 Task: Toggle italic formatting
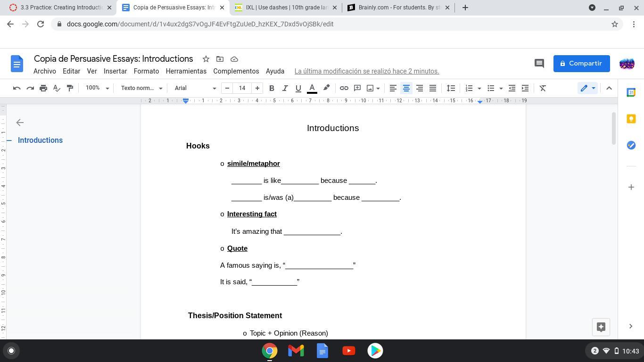tap(285, 88)
